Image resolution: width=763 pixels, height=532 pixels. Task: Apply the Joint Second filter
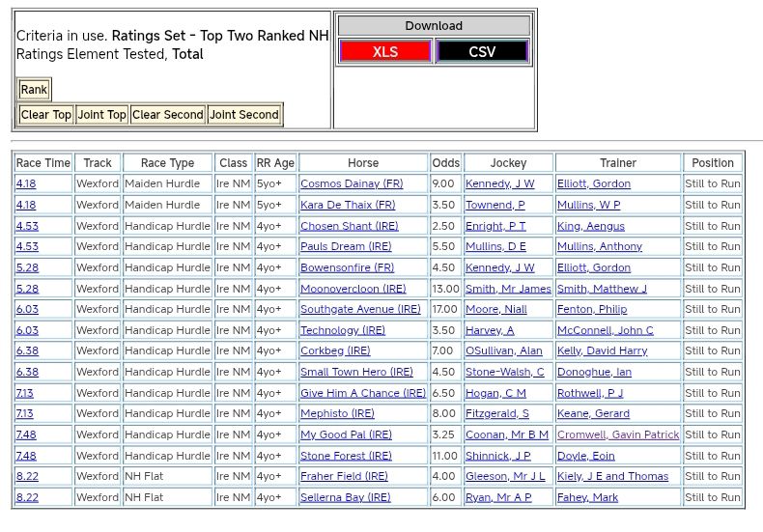tap(244, 115)
